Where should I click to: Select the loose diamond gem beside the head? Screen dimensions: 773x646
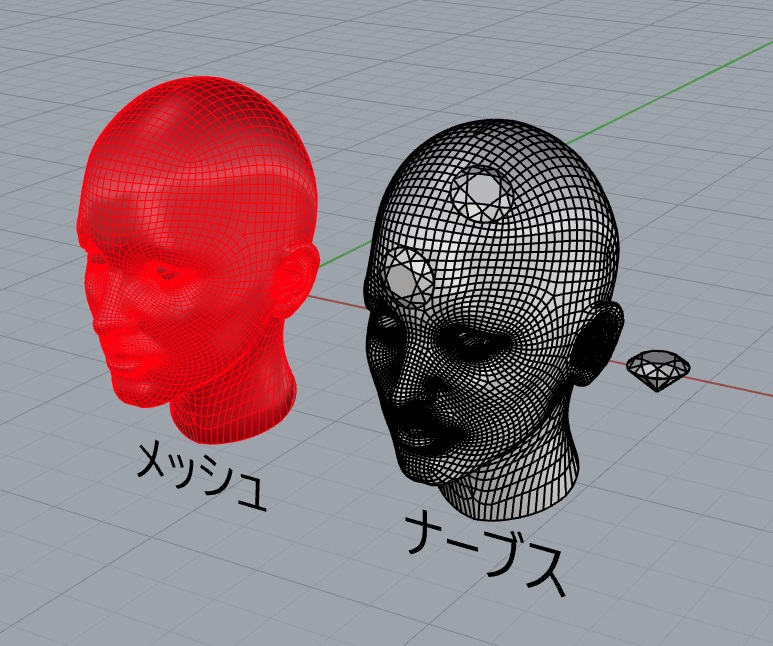tap(658, 370)
